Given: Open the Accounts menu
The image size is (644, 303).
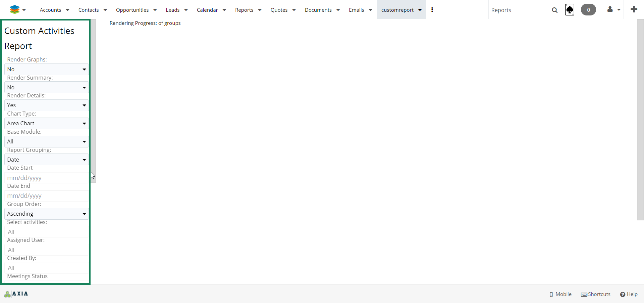Looking at the screenshot, I should pos(54,10).
